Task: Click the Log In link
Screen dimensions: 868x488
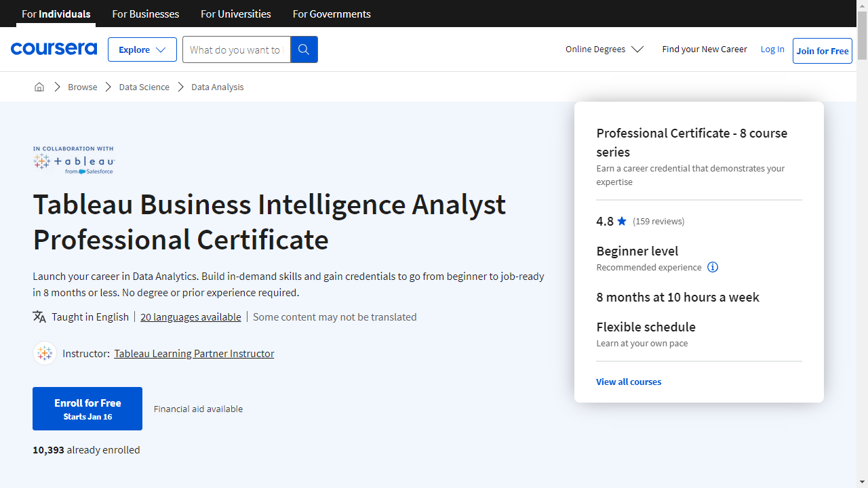Action: coord(772,49)
